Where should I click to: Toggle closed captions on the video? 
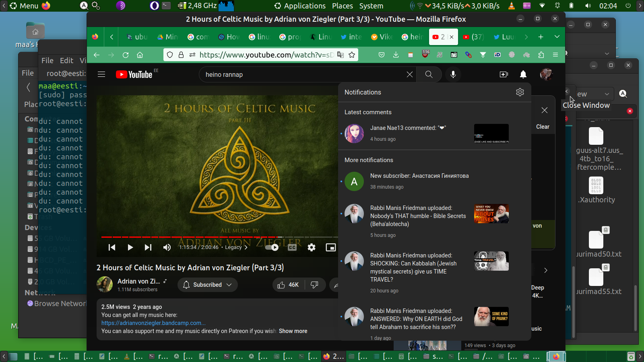click(293, 247)
